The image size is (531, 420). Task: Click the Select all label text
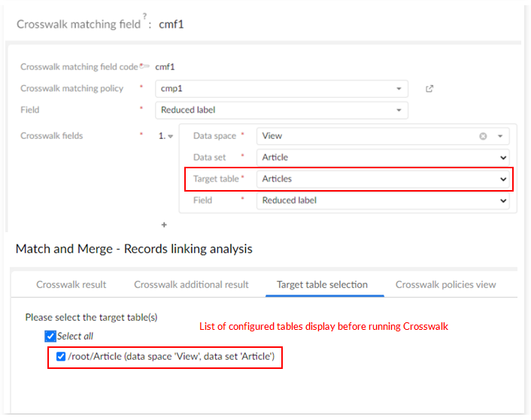point(75,337)
